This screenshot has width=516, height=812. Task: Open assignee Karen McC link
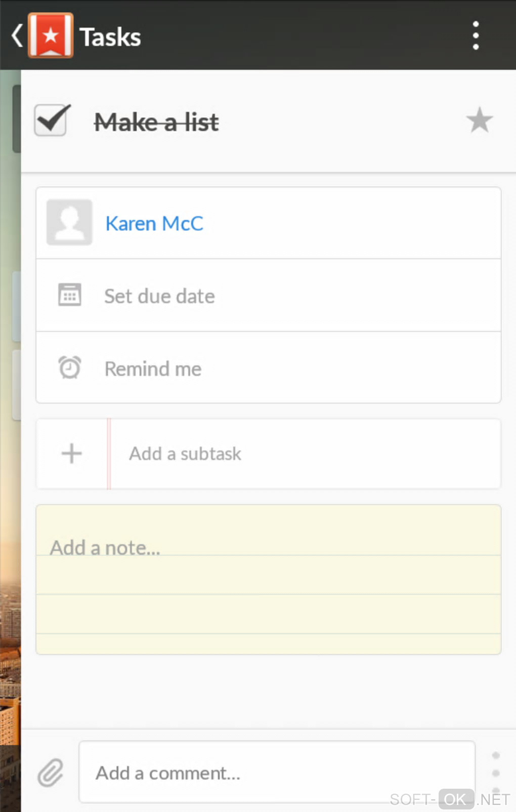click(154, 224)
